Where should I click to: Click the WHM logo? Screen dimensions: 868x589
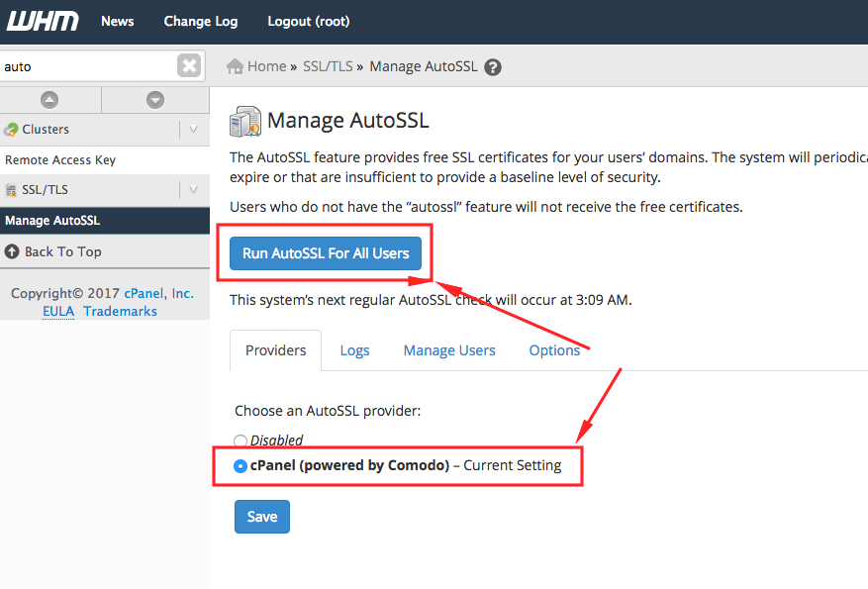(39, 21)
